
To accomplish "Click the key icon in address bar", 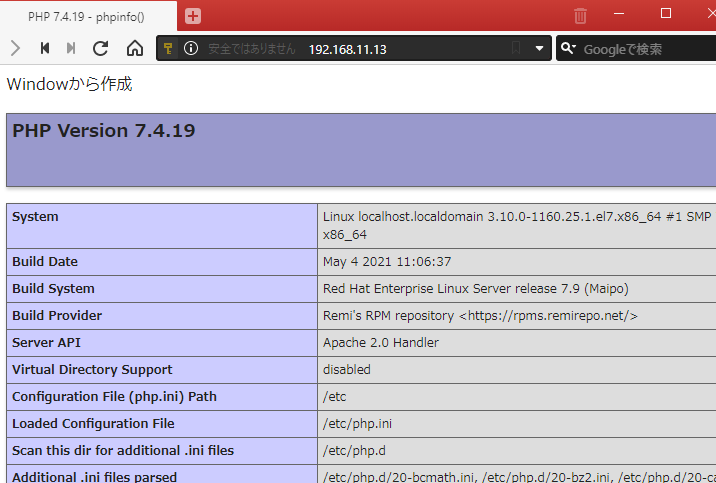I will [x=170, y=49].
